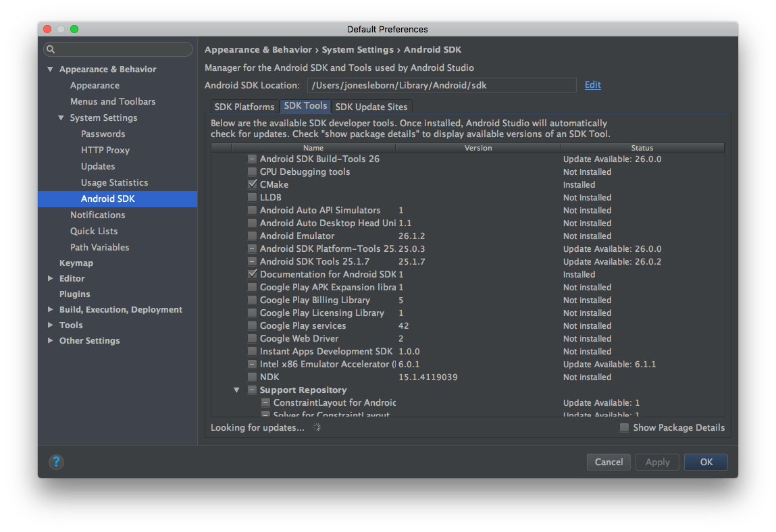Enable Google Play services checkbox
The width and height of the screenshot is (776, 532).
252,325
